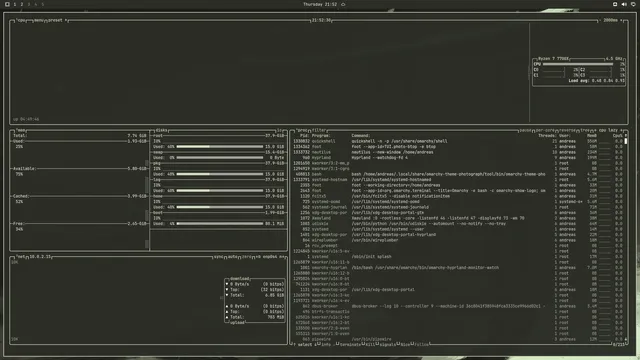
Task: Select the fcitx5 process row
Action: click(x=457, y=196)
